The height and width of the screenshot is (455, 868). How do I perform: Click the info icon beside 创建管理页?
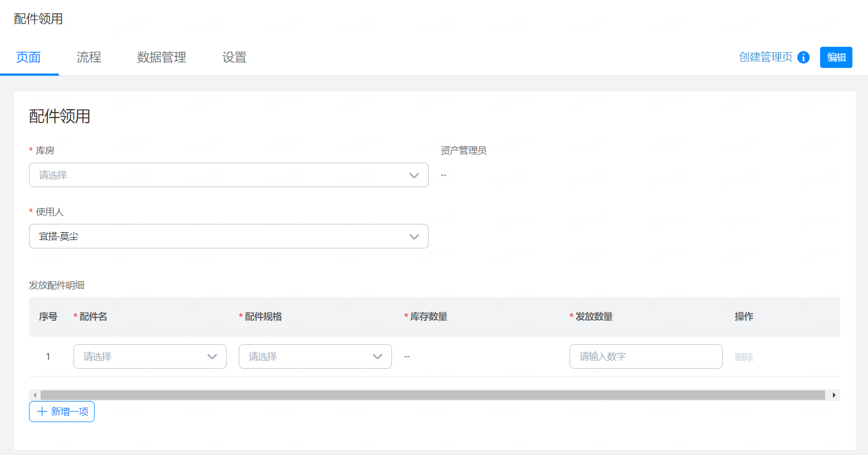click(803, 57)
